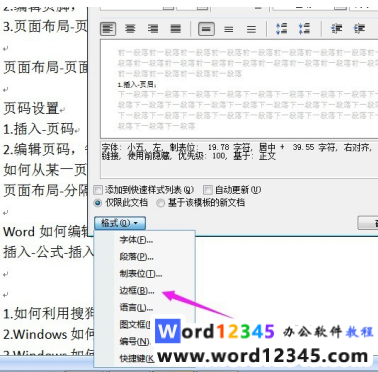This screenshot has width=378, height=372.
Task: Click style description starting 字体: 小五
Action: tap(237, 152)
